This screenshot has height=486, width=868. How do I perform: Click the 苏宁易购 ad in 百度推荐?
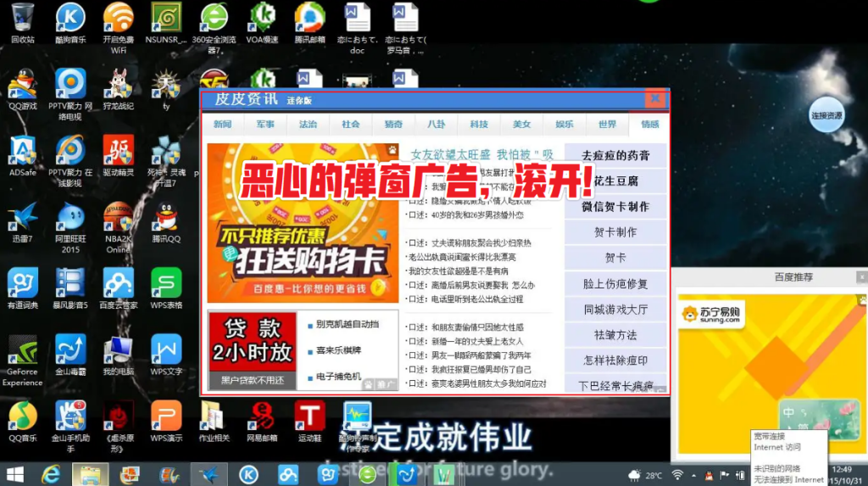(x=771, y=374)
